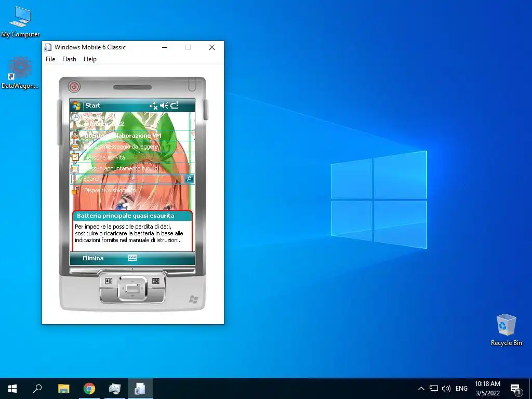
Task: Tap the connectivity status icon on mobile bar
Action: [153, 105]
